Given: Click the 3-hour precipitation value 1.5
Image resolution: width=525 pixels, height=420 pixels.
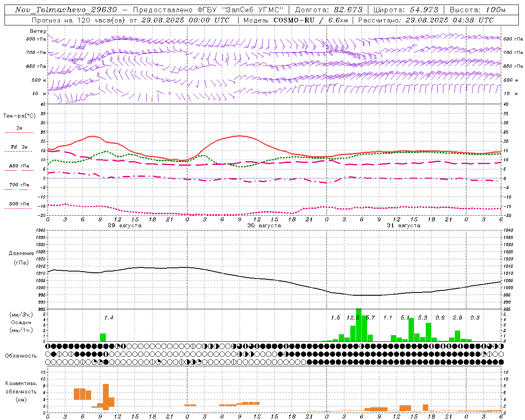Looking at the screenshot, I should coord(336,317).
